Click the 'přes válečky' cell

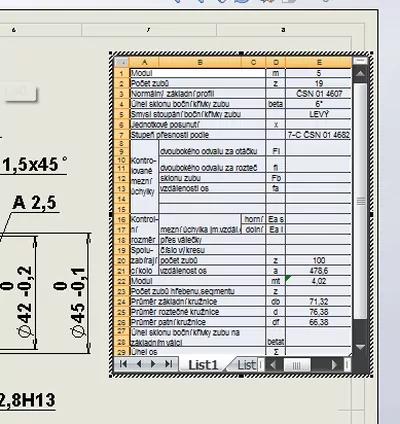coord(212,240)
